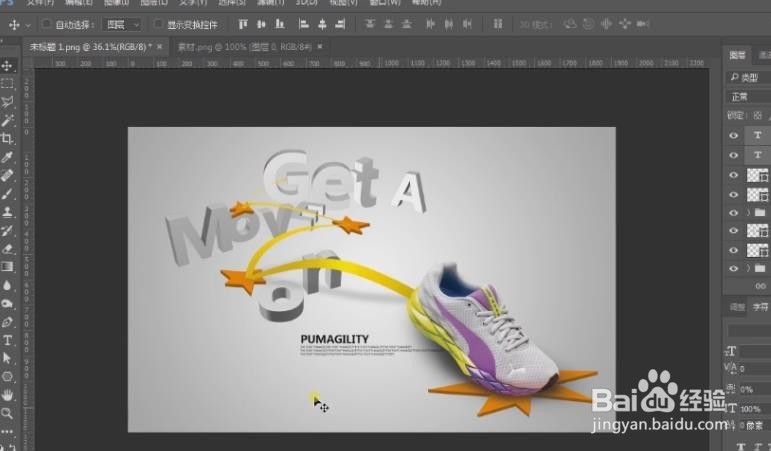The width and height of the screenshot is (771, 451).
Task: Select the Eraser tool
Action: (7, 248)
